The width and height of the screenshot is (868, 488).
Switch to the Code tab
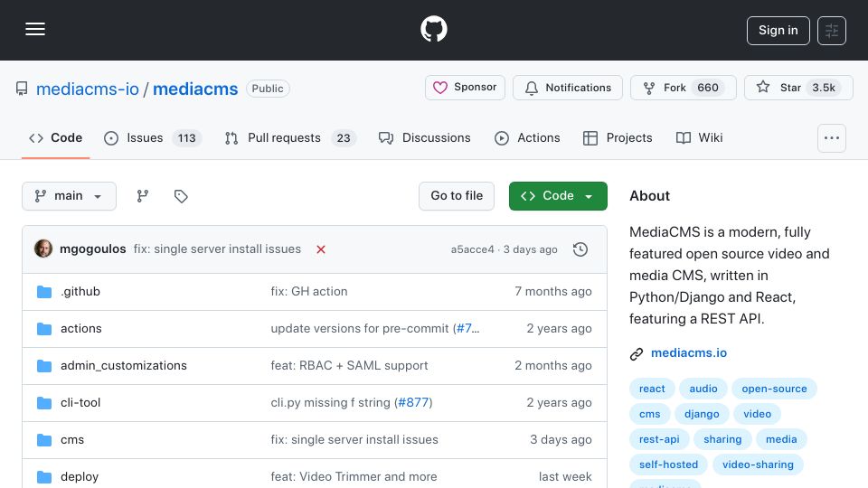[55, 137]
